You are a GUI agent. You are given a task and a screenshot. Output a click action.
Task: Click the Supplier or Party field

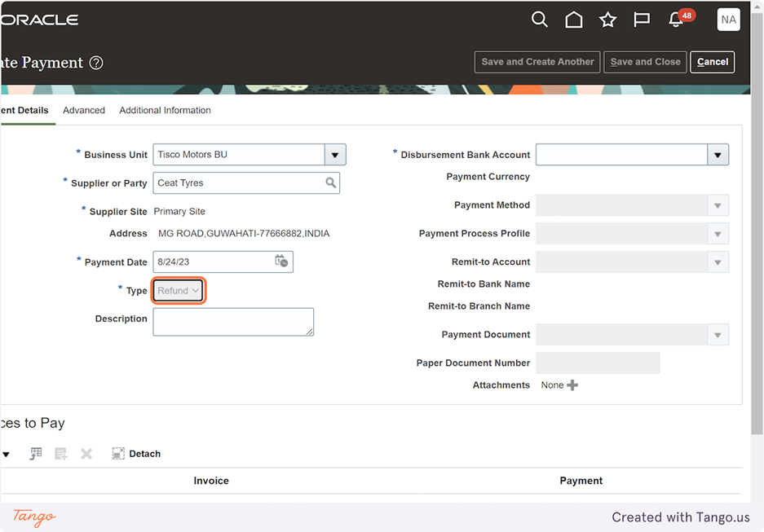[246, 183]
